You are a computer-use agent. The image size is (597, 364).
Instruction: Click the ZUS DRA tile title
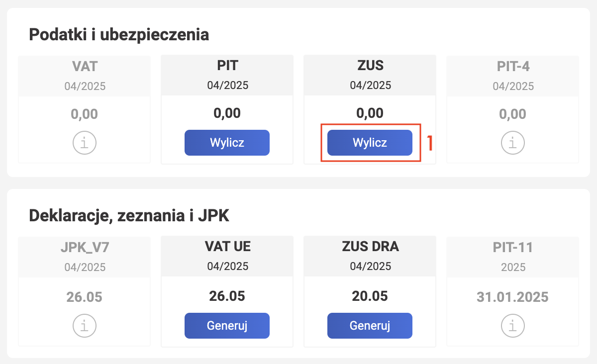370,247
